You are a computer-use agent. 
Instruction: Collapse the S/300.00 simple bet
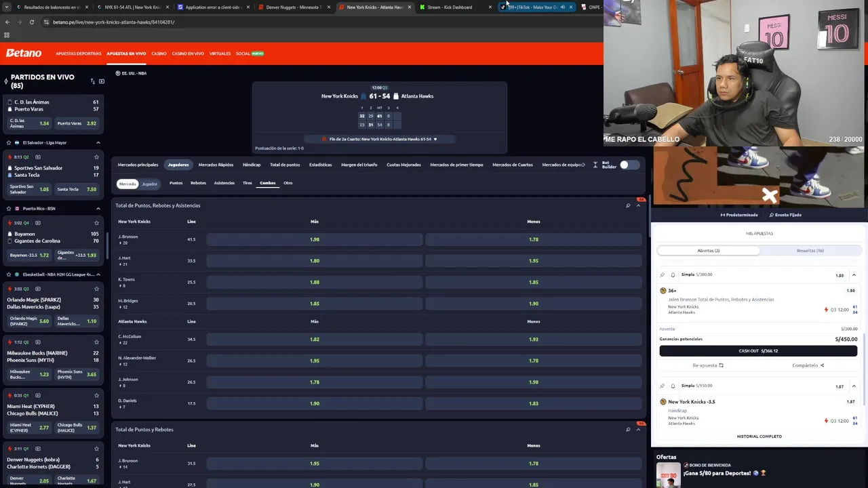(854, 274)
